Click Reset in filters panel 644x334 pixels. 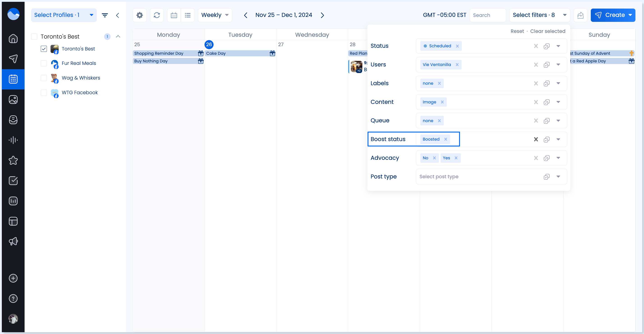[517, 31]
